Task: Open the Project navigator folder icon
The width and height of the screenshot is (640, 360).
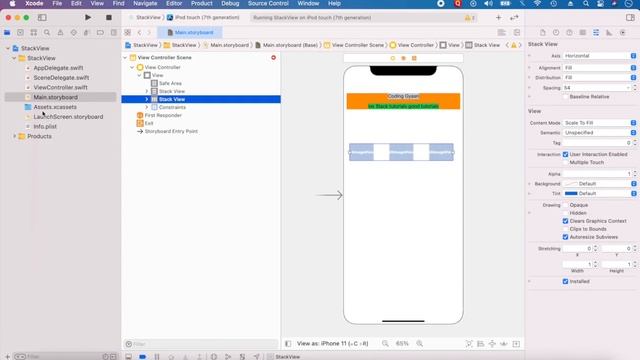Action: pos(7,32)
